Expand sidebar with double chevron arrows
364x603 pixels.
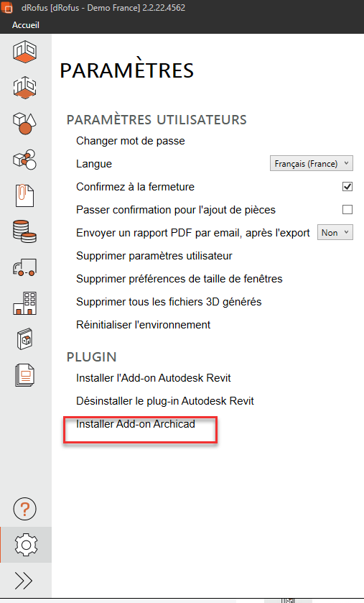[24, 581]
